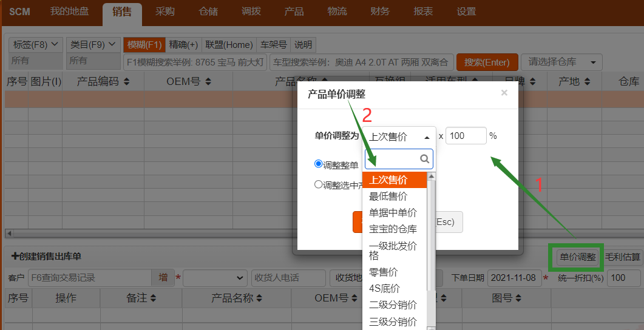Close the 产品单价调整 dialog
The image size is (644, 330).
point(504,93)
